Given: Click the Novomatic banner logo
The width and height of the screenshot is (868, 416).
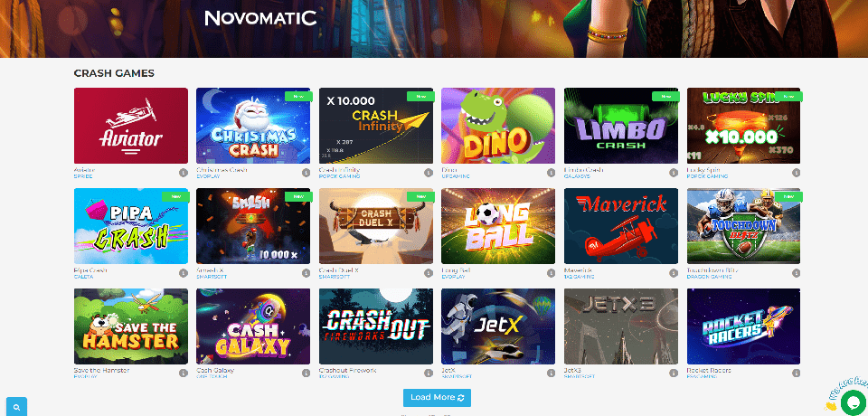Looking at the screenshot, I should (x=260, y=18).
